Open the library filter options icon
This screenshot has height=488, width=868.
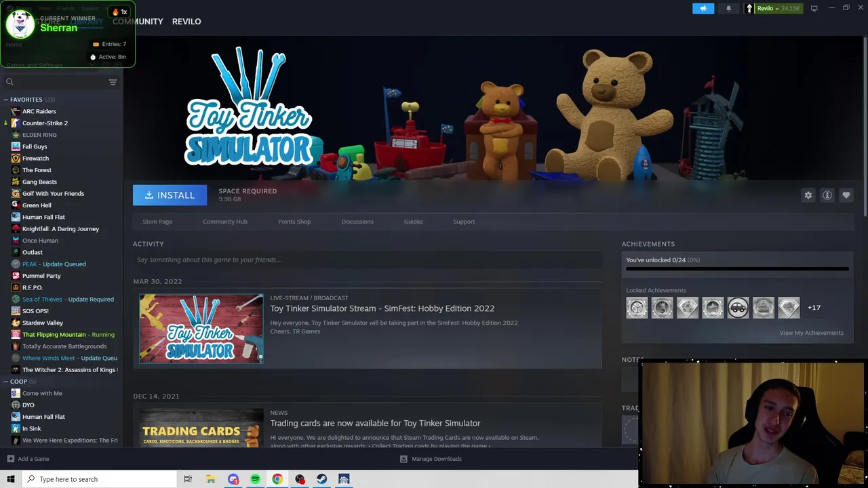(113, 82)
